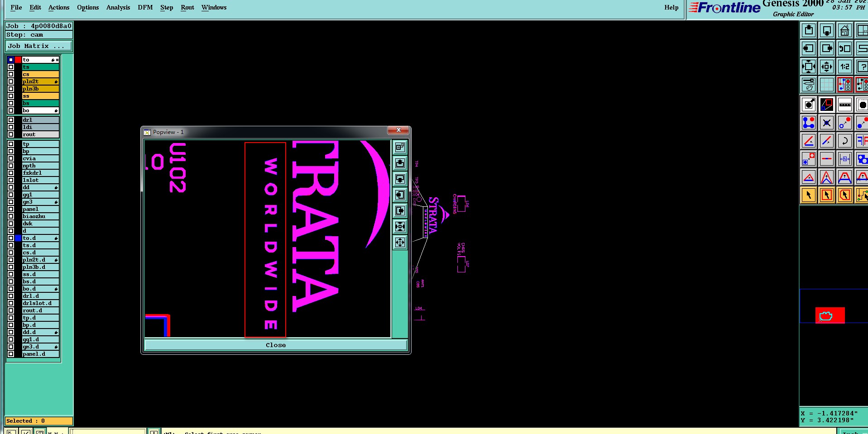Select the bo layer name
Screen dimensions: 868x434
click(41, 110)
